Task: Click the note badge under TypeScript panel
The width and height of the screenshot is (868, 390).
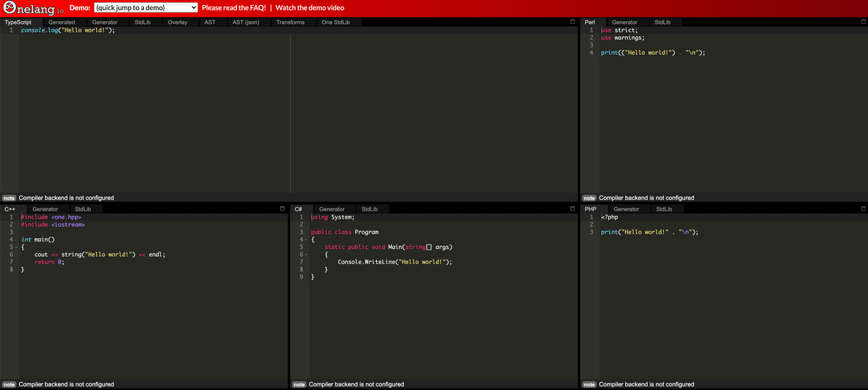Action: tap(9, 198)
